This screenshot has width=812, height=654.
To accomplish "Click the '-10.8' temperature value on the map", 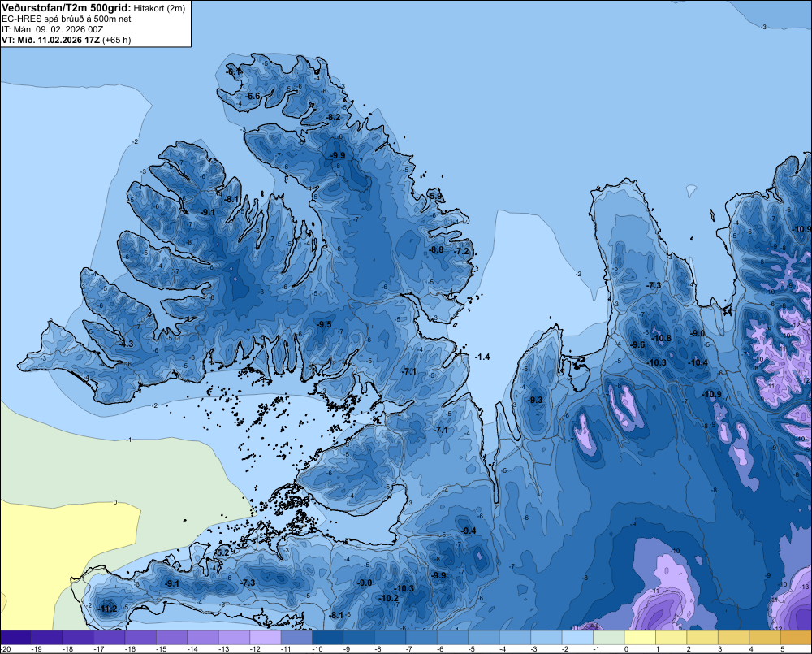I will pos(661,339).
